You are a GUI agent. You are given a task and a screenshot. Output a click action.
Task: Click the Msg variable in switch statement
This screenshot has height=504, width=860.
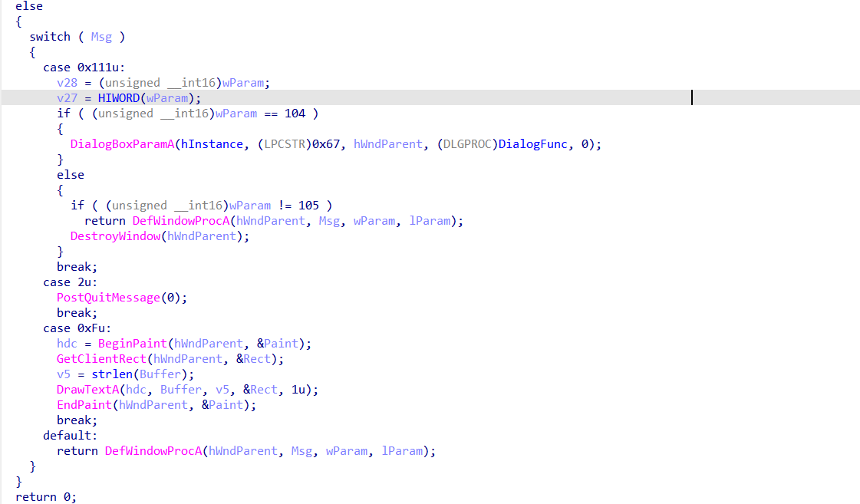[101, 37]
